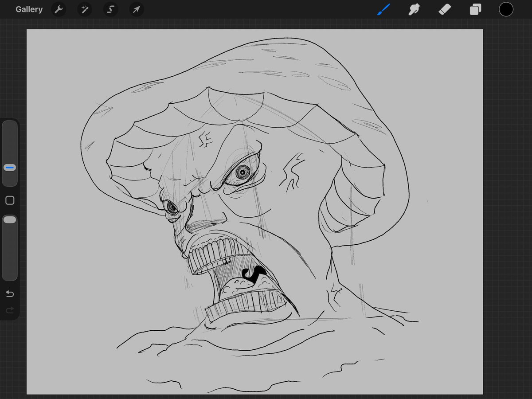Tap the square modify button on sidebar
Viewport: 532px width, 399px height.
click(10, 200)
